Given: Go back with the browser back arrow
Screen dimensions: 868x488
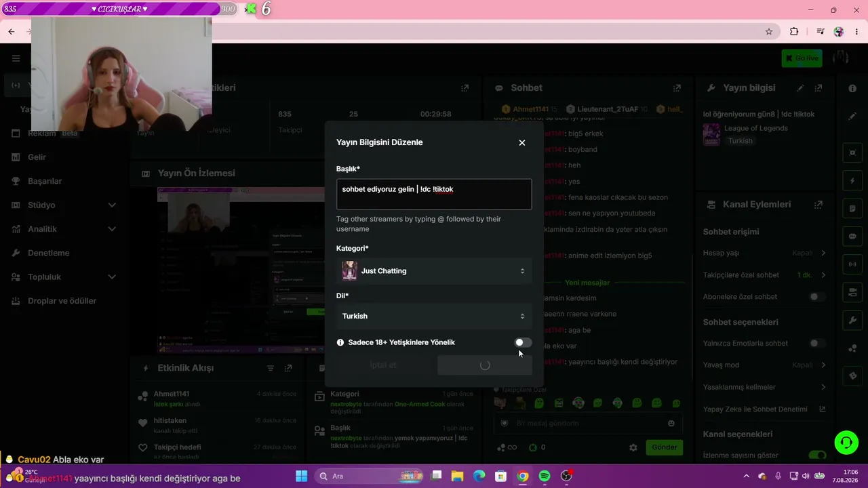Looking at the screenshot, I should (x=12, y=32).
